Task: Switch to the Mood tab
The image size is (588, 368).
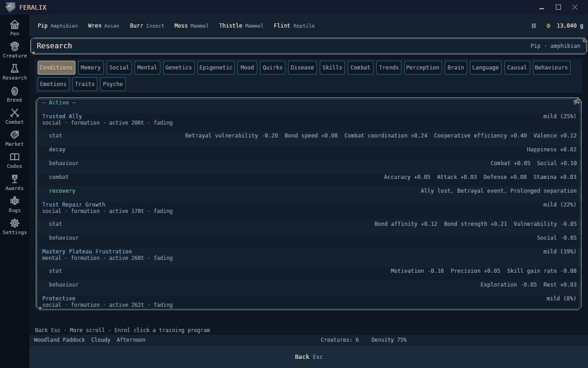Action: pyautogui.click(x=247, y=68)
